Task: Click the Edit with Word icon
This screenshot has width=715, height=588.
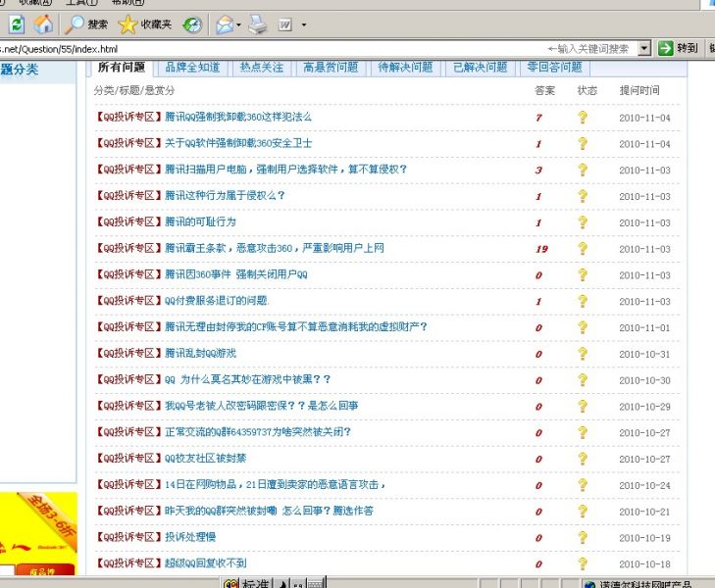Action: [x=285, y=24]
